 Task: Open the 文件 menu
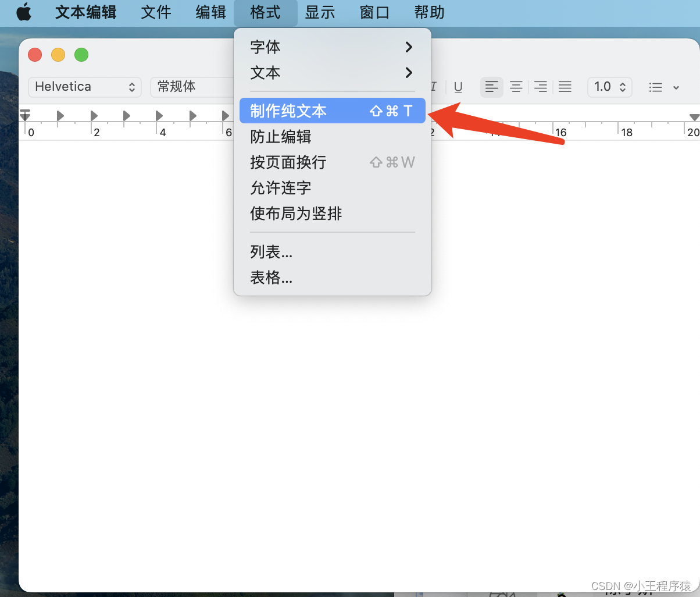click(x=156, y=12)
